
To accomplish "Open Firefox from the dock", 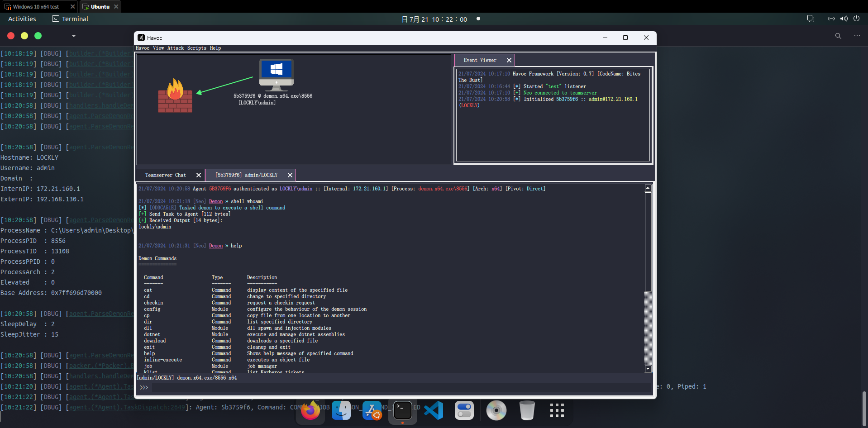I will click(310, 411).
